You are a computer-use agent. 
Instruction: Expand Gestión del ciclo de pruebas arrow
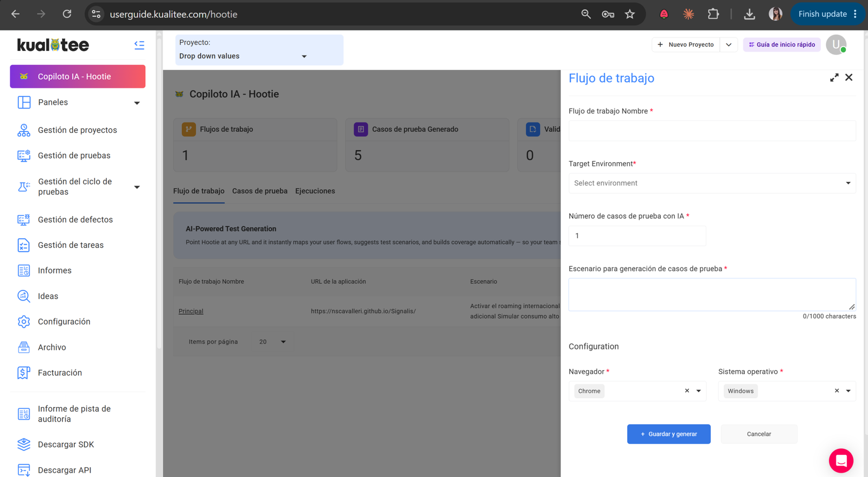pyautogui.click(x=137, y=187)
